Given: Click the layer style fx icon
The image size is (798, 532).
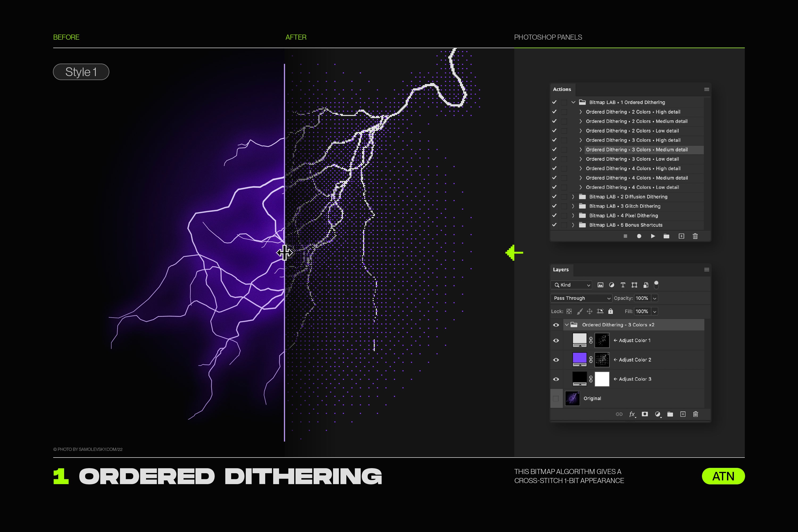Looking at the screenshot, I should coord(632,414).
